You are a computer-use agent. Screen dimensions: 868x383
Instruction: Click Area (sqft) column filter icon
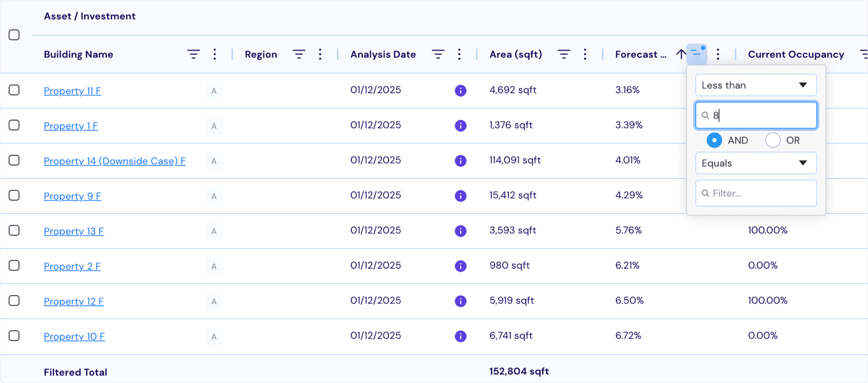click(x=563, y=54)
